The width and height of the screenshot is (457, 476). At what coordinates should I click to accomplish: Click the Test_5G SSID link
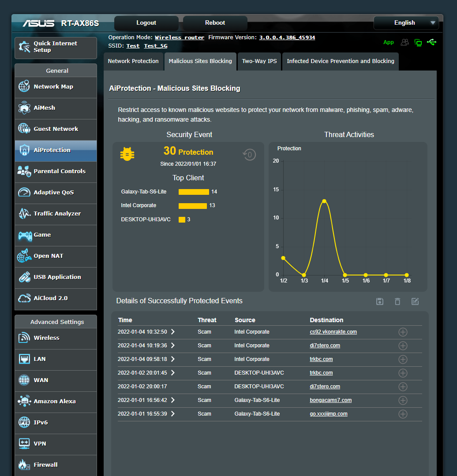point(156,46)
